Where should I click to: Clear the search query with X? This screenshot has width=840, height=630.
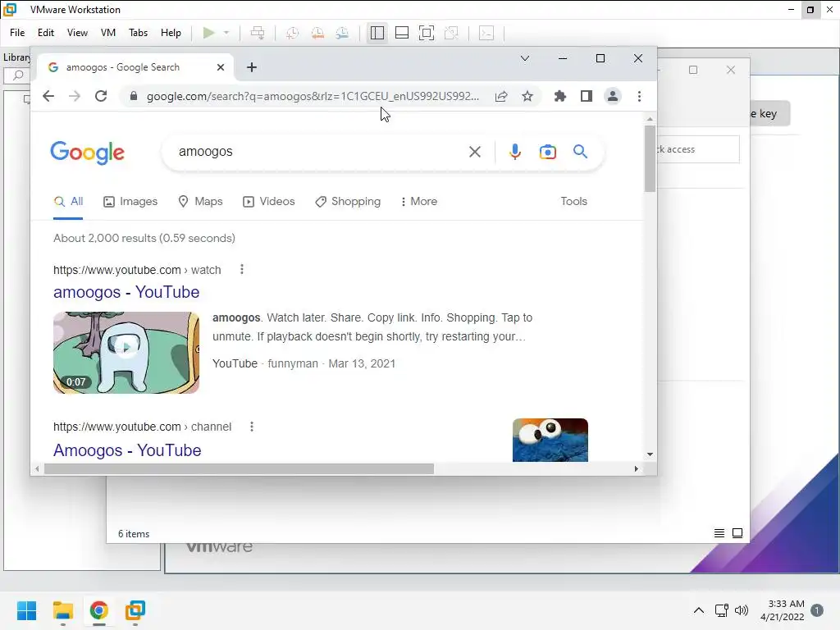coord(475,152)
